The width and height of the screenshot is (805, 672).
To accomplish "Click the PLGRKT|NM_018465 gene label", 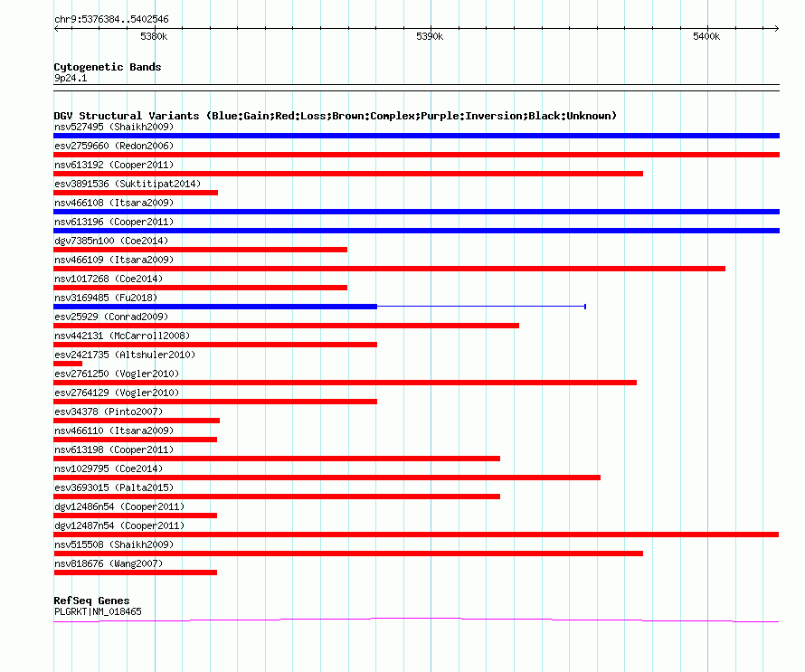I will pyautogui.click(x=98, y=612).
